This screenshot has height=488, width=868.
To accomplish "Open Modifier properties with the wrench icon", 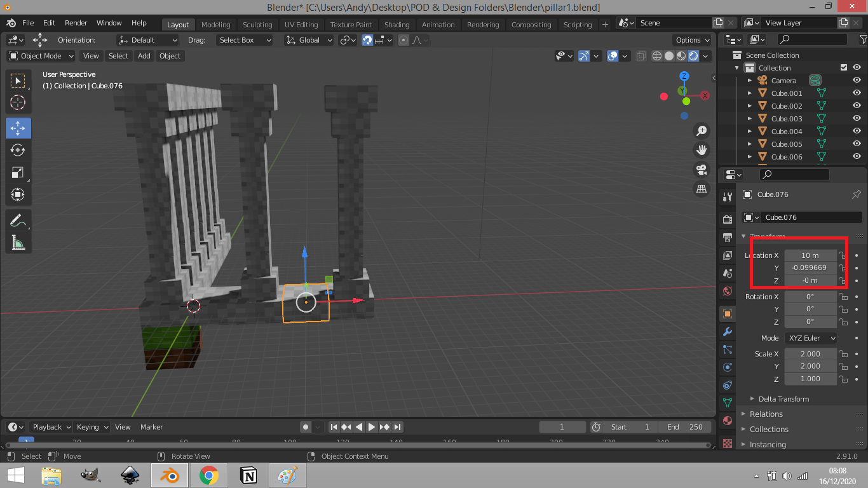I will coord(727,332).
